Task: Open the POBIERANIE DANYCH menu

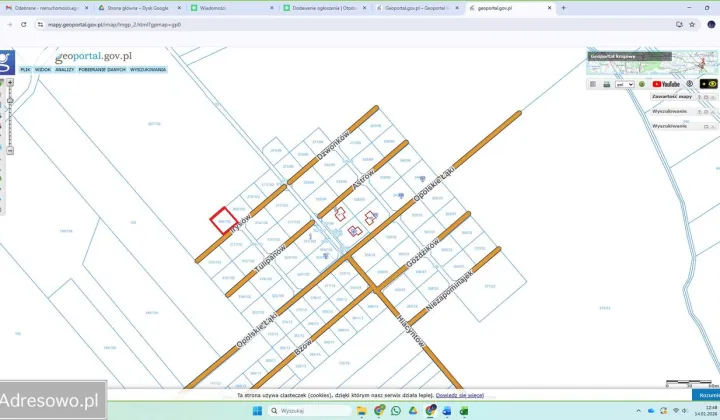Action: [101, 69]
